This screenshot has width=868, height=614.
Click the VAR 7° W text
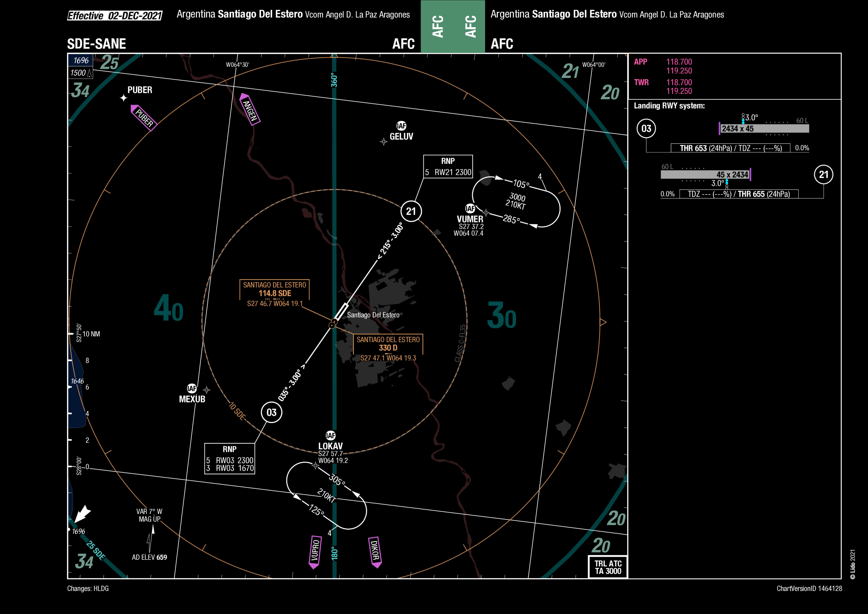click(149, 512)
